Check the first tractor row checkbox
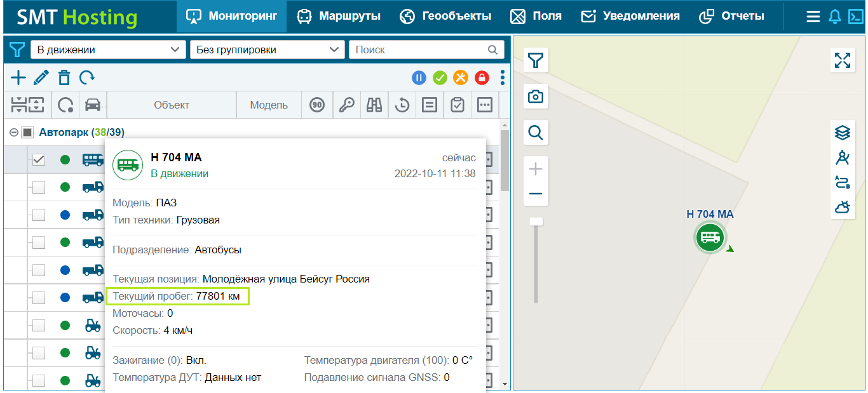Viewport: 868px width, 393px height. 39,325
